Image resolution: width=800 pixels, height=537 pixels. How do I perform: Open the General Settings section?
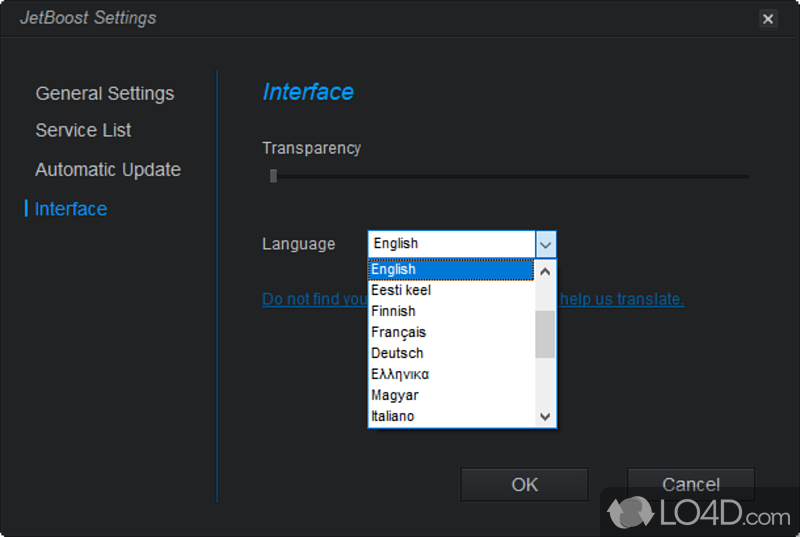[x=104, y=93]
